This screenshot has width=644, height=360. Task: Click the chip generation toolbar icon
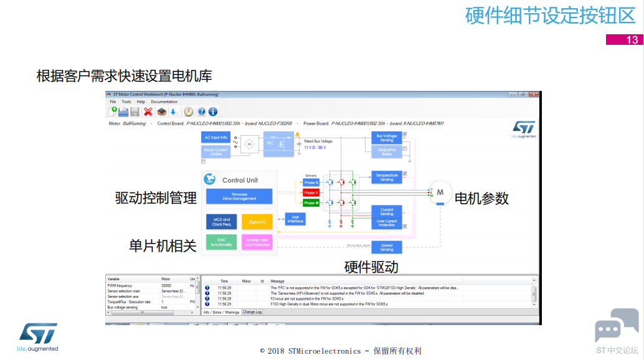[161, 111]
